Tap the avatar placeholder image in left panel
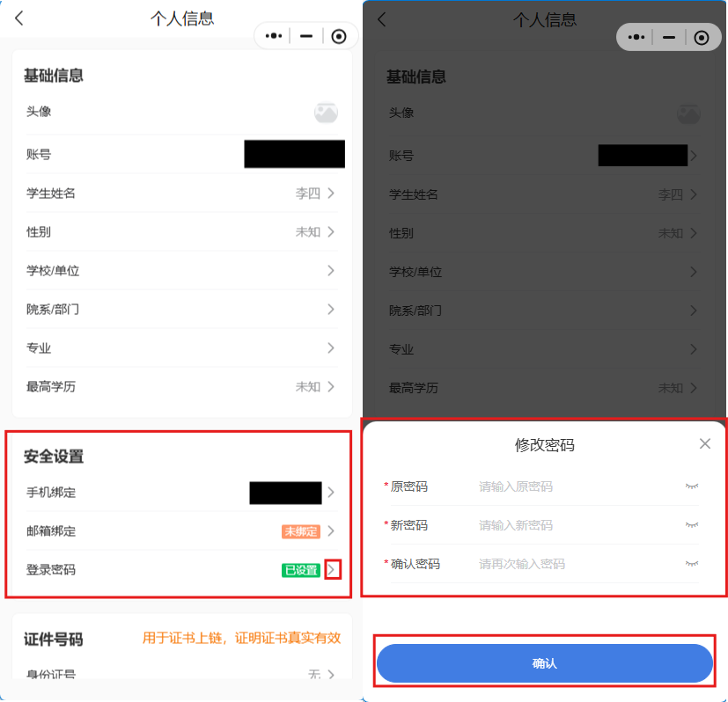The width and height of the screenshot is (728, 702). coord(326,113)
